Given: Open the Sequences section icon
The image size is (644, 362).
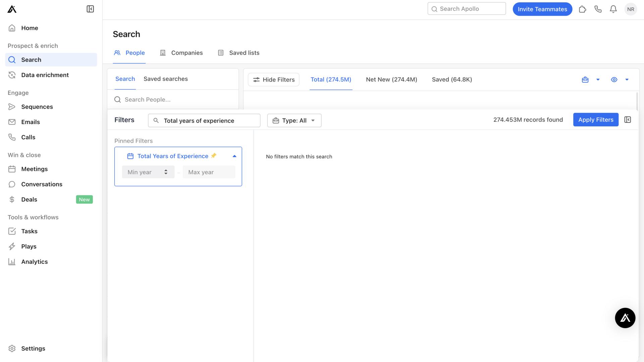Looking at the screenshot, I should click(12, 107).
